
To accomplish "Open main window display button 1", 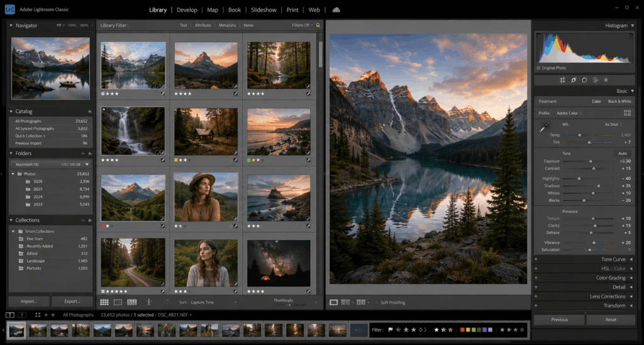I will pyautogui.click(x=10, y=315).
